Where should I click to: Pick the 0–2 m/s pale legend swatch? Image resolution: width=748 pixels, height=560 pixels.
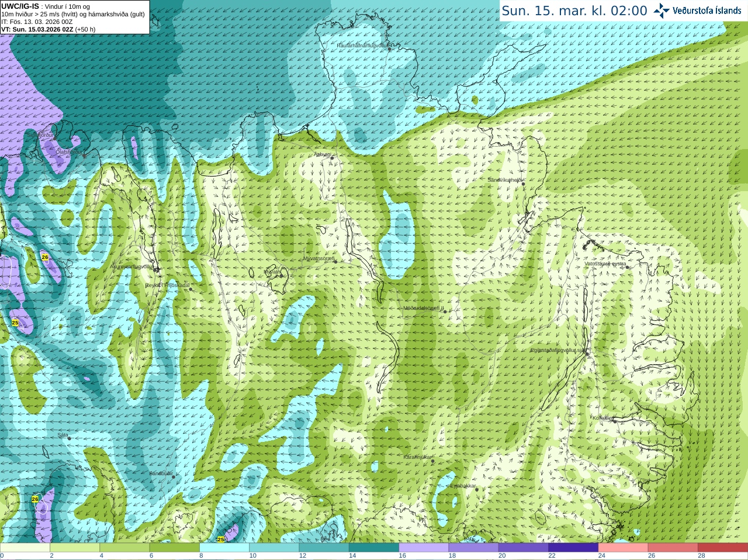pos(25,548)
